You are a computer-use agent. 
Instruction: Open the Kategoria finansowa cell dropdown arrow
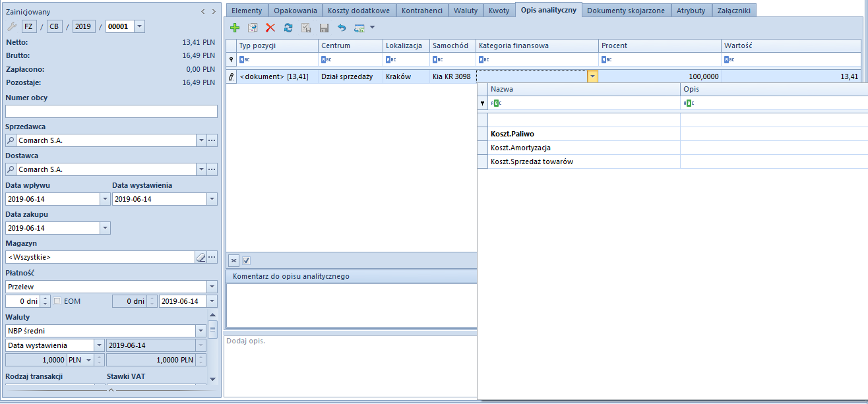592,76
